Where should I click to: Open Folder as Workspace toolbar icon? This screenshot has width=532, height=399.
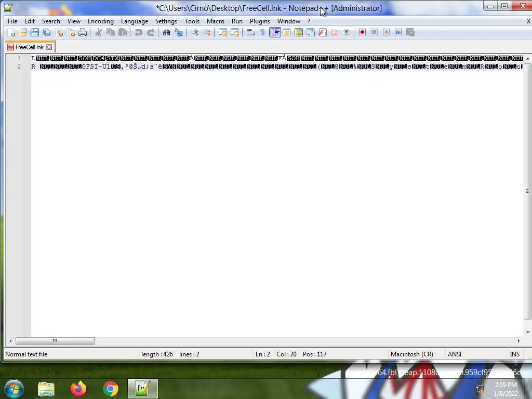(335, 33)
